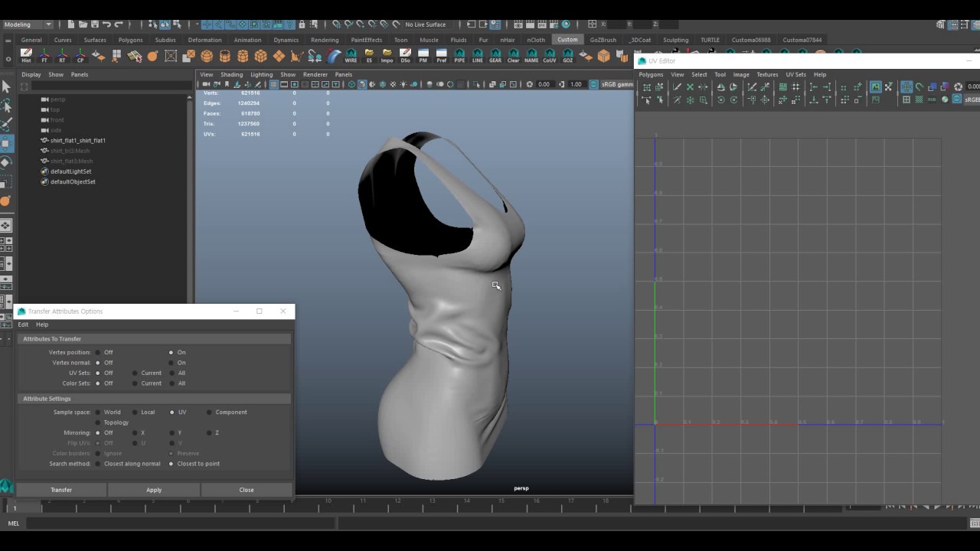Viewport: 980px width, 551px height.
Task: Set UV Sets to All
Action: [171, 373]
